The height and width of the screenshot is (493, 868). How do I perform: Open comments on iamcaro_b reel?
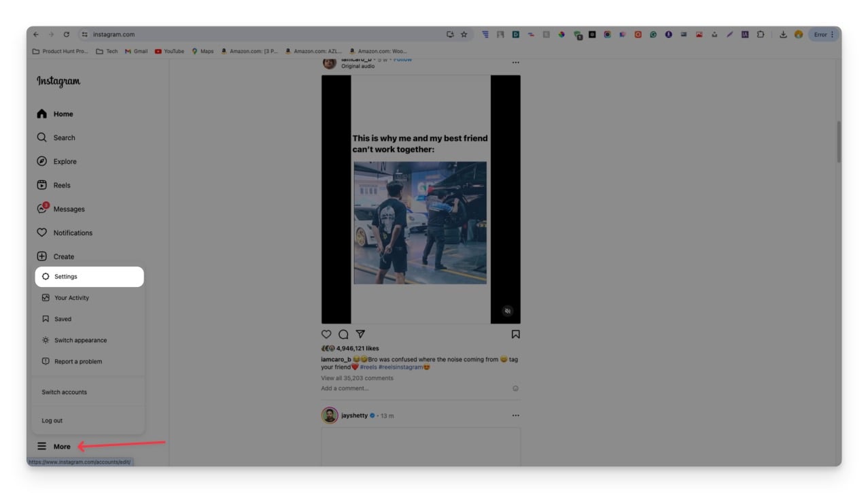(343, 334)
